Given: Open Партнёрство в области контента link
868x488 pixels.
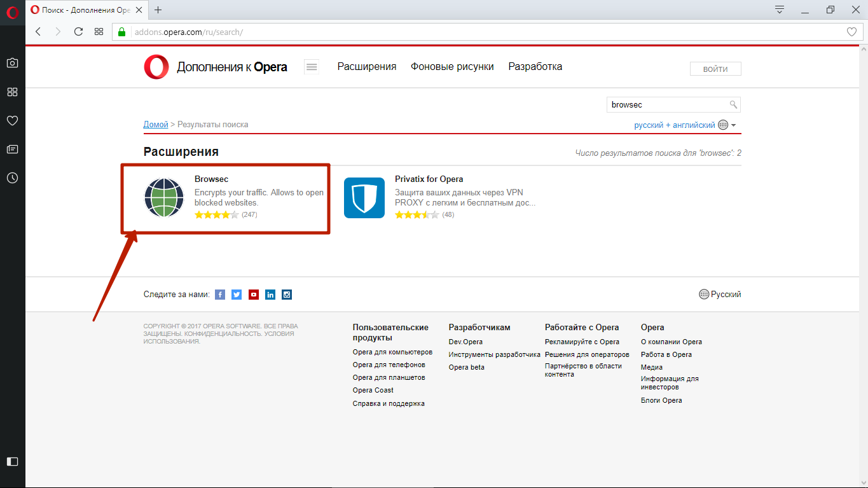Looking at the screenshot, I should coord(583,370).
